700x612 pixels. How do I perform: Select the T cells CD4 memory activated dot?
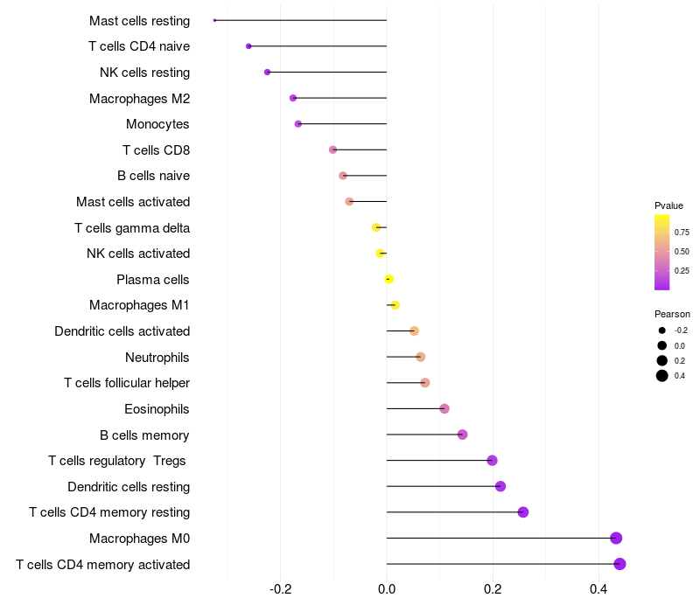click(619, 564)
